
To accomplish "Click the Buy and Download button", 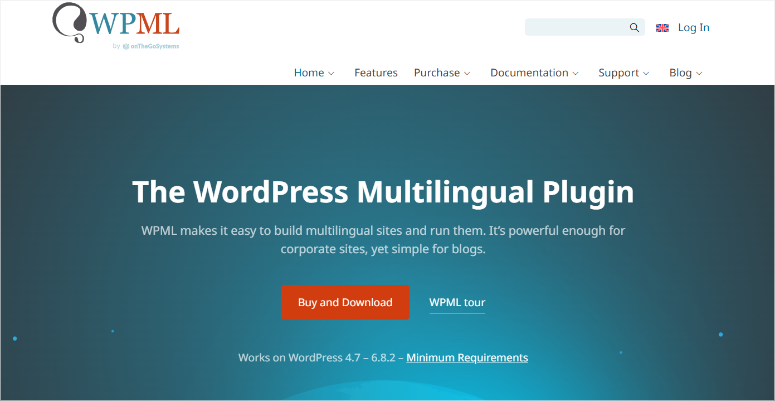I will (x=345, y=302).
